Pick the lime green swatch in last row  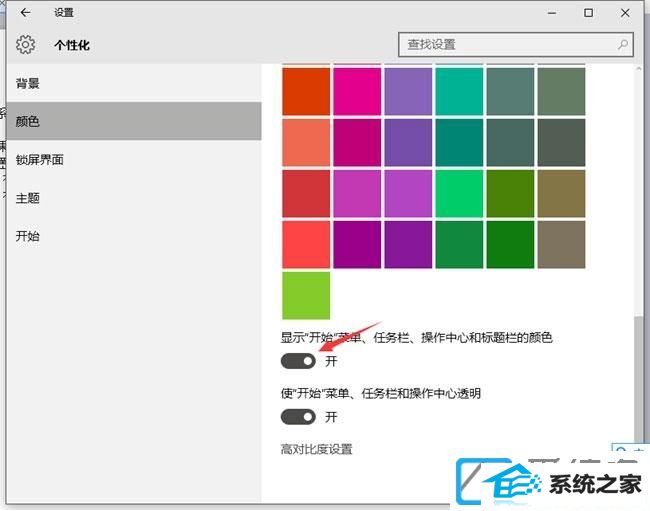click(306, 295)
